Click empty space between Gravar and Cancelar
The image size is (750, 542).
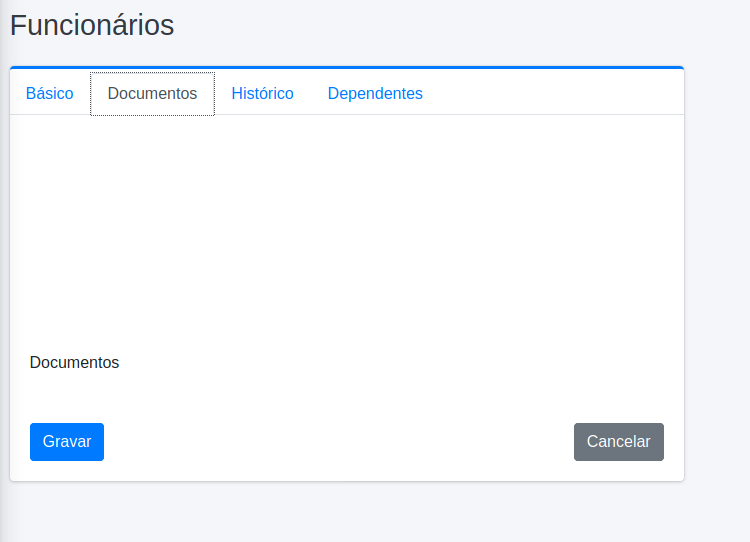click(x=339, y=442)
